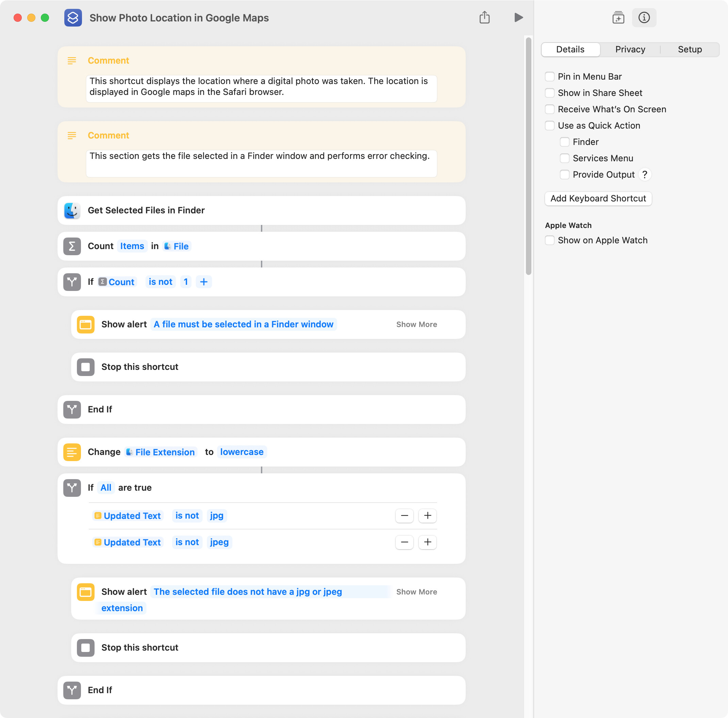Enable Show on Apple Watch checkbox
Image resolution: width=728 pixels, height=718 pixels.
pyautogui.click(x=549, y=241)
